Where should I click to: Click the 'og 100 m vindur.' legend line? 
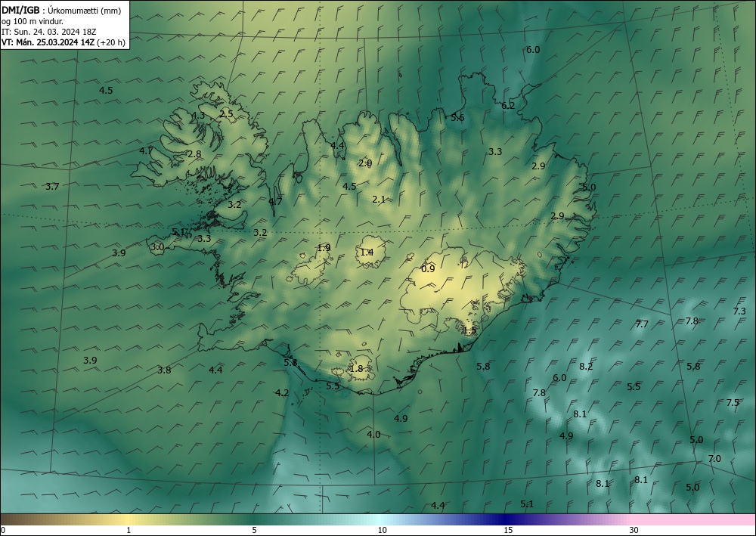point(33,21)
